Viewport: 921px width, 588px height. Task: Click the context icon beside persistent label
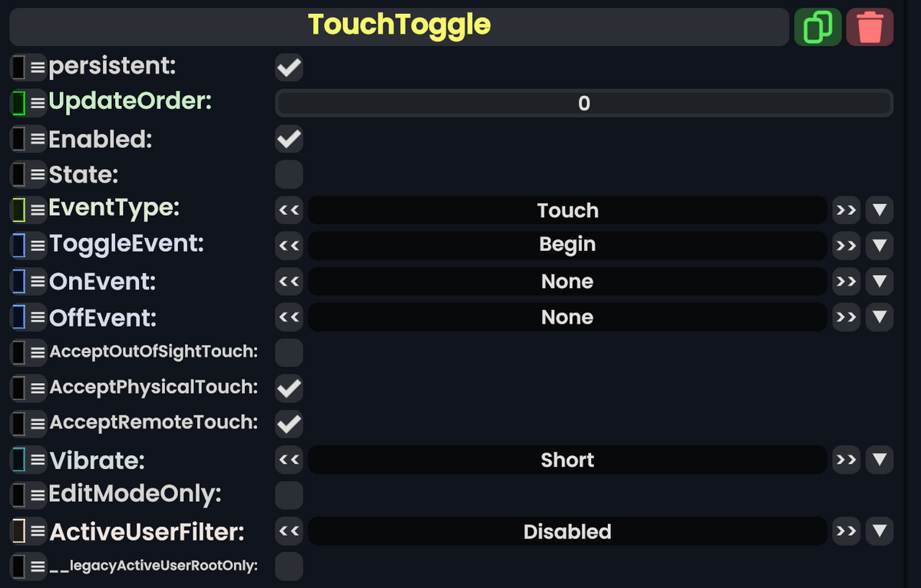pos(17,66)
